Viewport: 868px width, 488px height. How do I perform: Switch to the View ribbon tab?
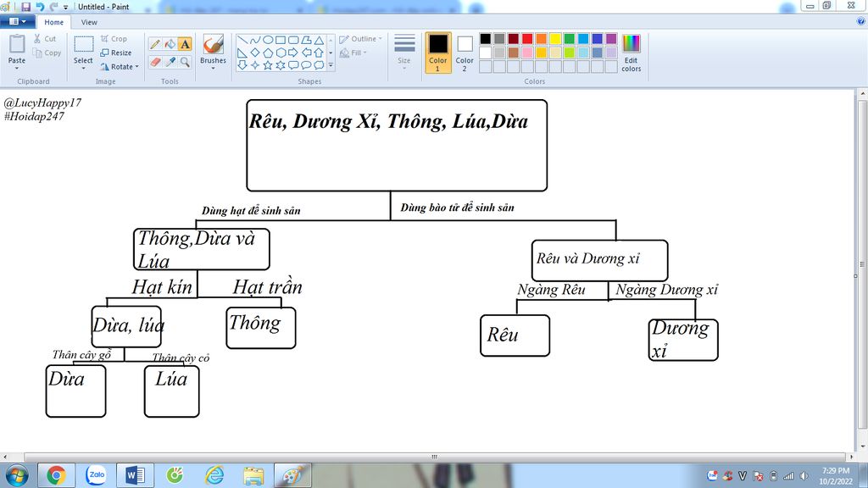coord(89,22)
